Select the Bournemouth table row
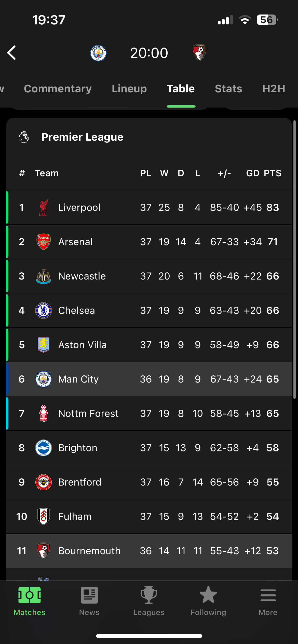298x644 pixels. click(149, 551)
